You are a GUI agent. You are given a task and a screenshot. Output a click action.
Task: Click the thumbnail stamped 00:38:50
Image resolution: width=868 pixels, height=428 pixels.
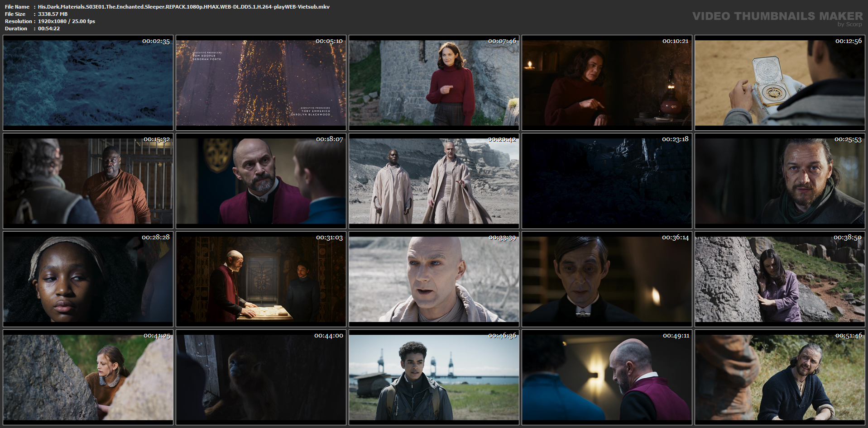[780, 279]
